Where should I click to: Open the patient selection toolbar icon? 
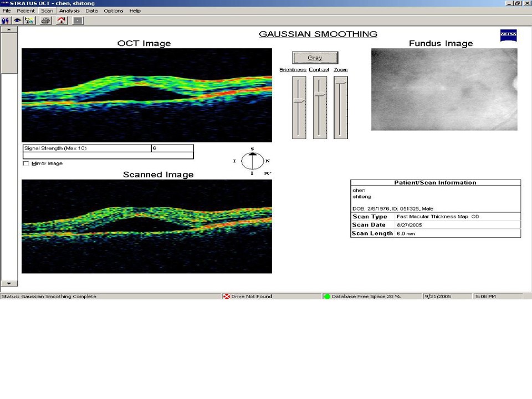(6, 21)
